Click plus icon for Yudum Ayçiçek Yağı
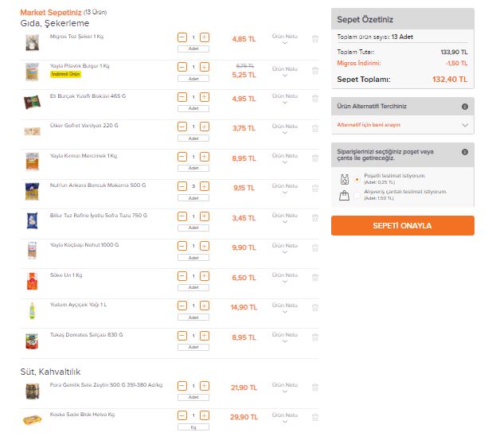 pos(205,306)
